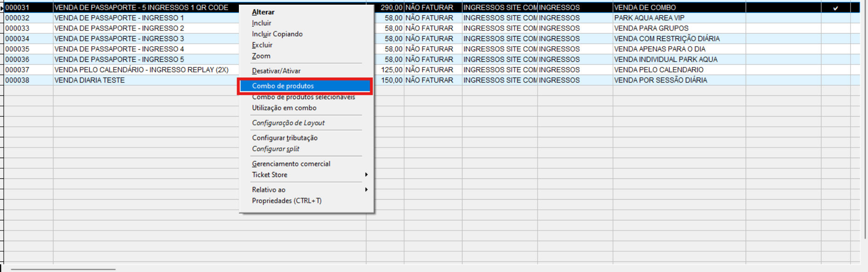The height and width of the screenshot is (272, 868).
Task: Select 'Excluir' in context menu
Action: 262,45
